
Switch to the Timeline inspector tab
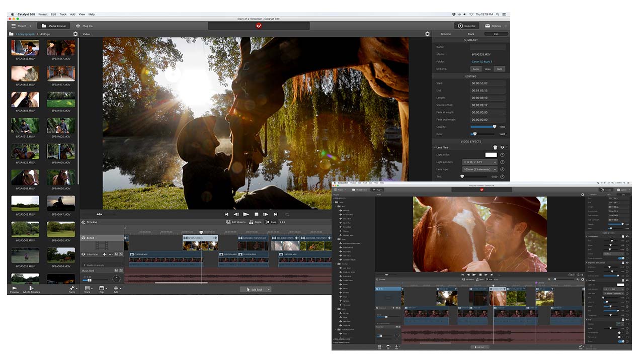446,34
